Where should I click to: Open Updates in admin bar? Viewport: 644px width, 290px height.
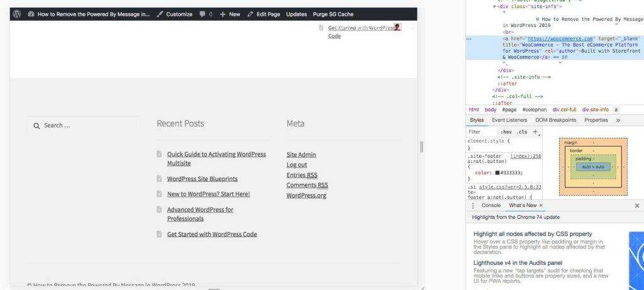(297, 14)
